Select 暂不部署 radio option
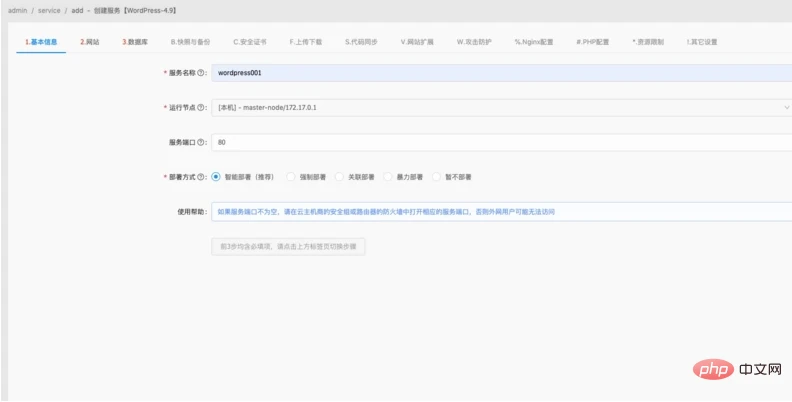 [436, 177]
